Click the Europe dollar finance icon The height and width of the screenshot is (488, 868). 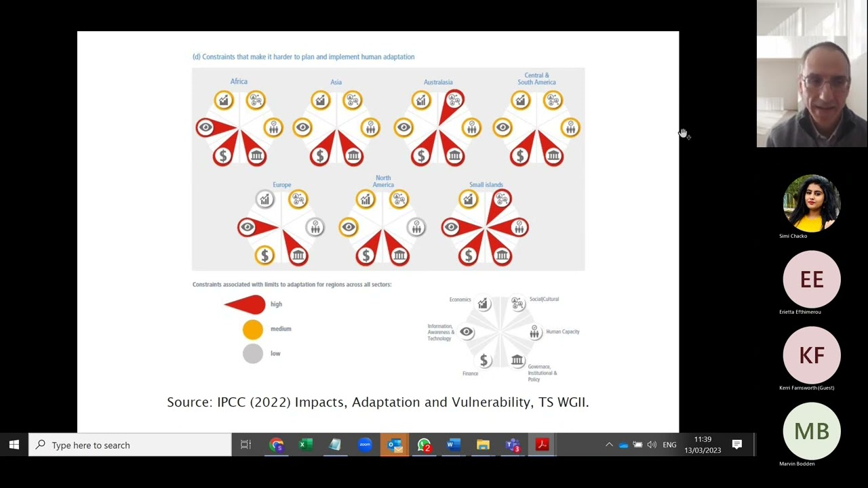264,256
